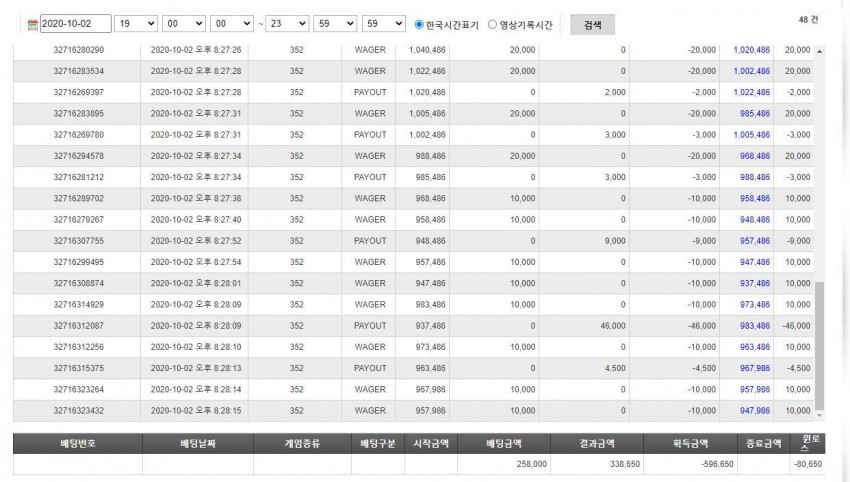Image resolution: width=850 pixels, height=482 pixels.
Task: Click the 배팅날짜 column header
Action: 198,444
